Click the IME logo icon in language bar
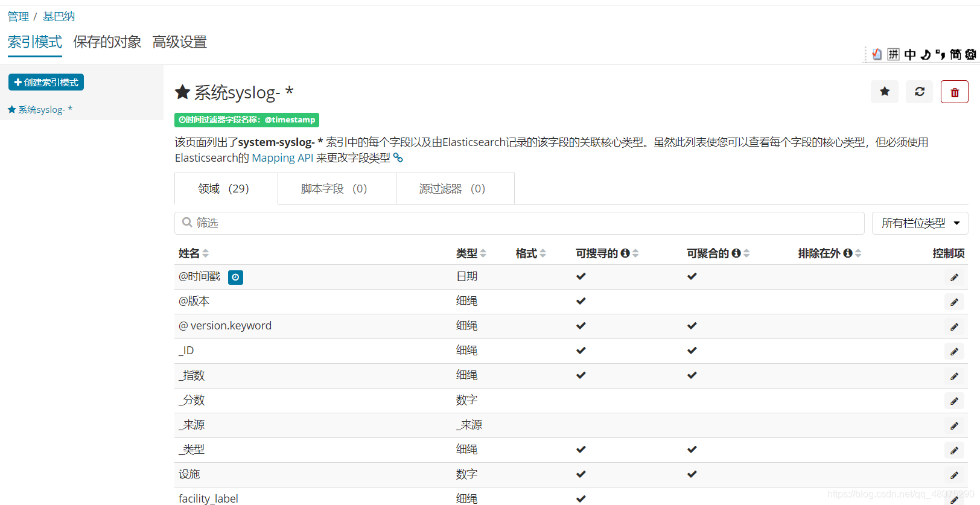 [877, 54]
